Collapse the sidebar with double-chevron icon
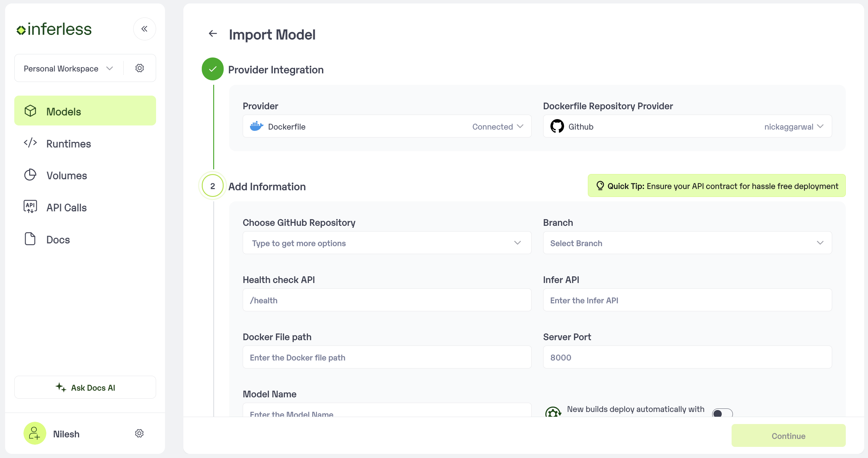Screen dimensions: 868x458 coord(145,29)
